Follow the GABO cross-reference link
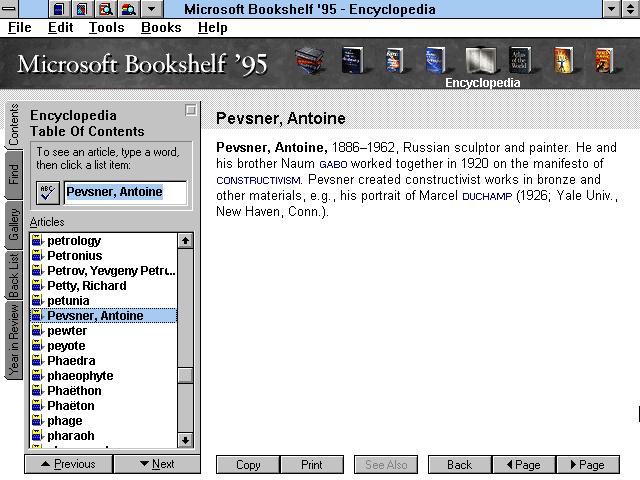This screenshot has width=640, height=480. tap(333, 164)
